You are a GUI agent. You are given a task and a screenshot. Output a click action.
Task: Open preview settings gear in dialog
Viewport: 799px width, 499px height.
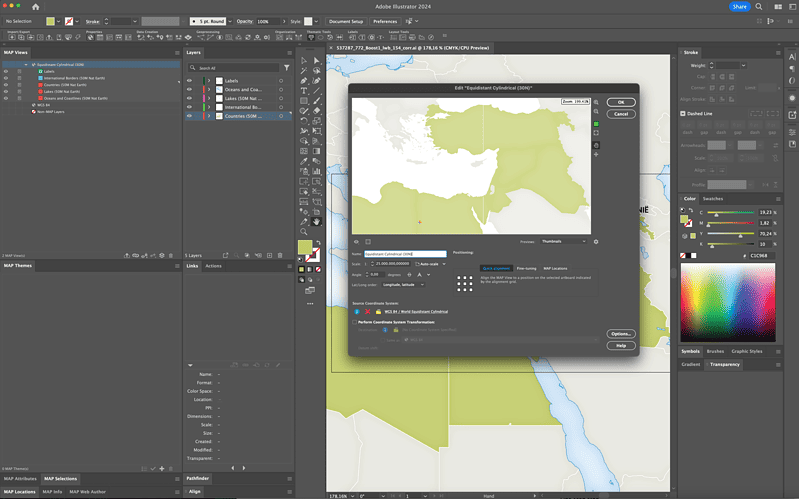pos(596,242)
